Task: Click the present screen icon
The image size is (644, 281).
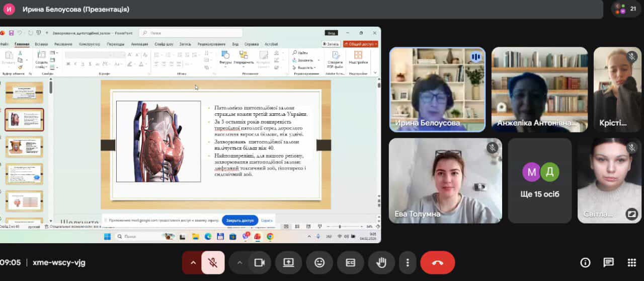Action: [288, 262]
